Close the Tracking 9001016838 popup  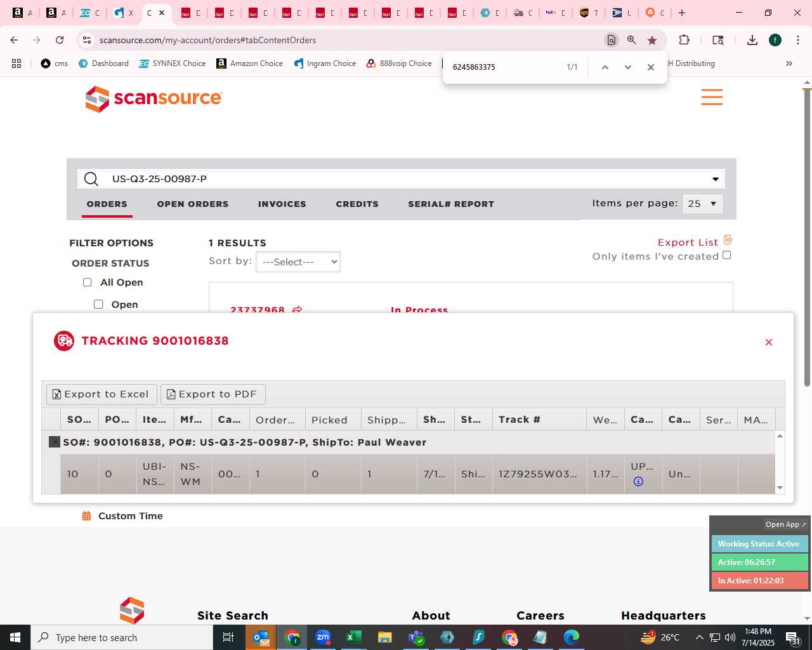pos(769,342)
